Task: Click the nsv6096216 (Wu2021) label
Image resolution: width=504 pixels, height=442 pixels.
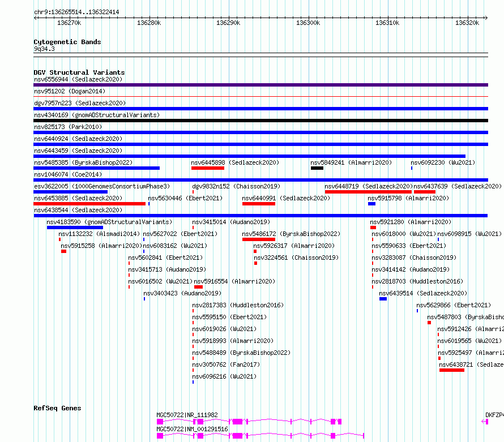Action: (x=224, y=376)
